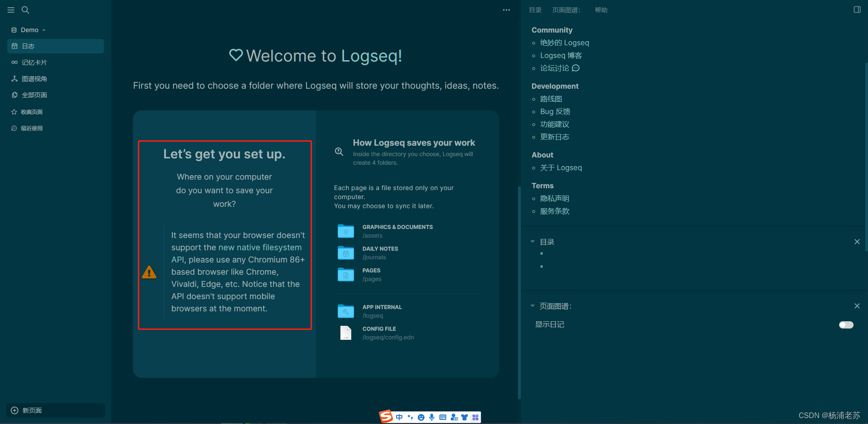
Task: Click the Sogou input method S logo
Action: pos(386,417)
